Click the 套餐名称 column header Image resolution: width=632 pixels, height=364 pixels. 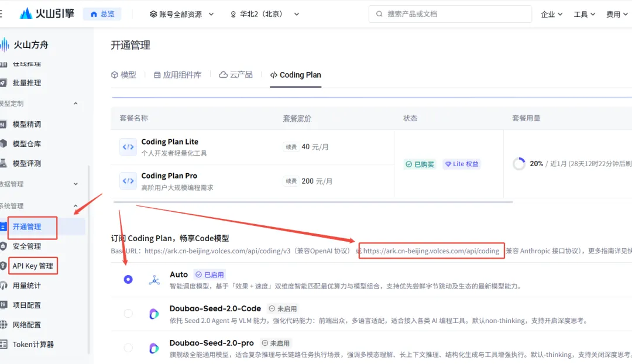[134, 118]
